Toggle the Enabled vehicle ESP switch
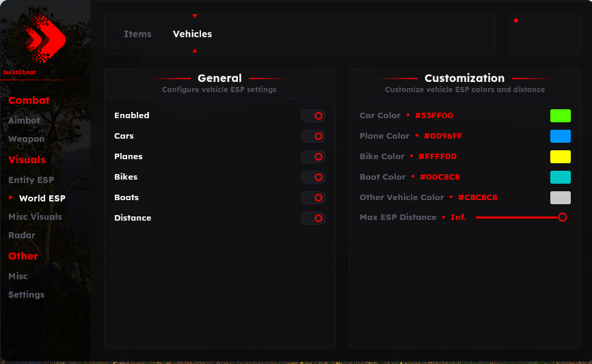The width and height of the screenshot is (592, 364). coord(313,116)
